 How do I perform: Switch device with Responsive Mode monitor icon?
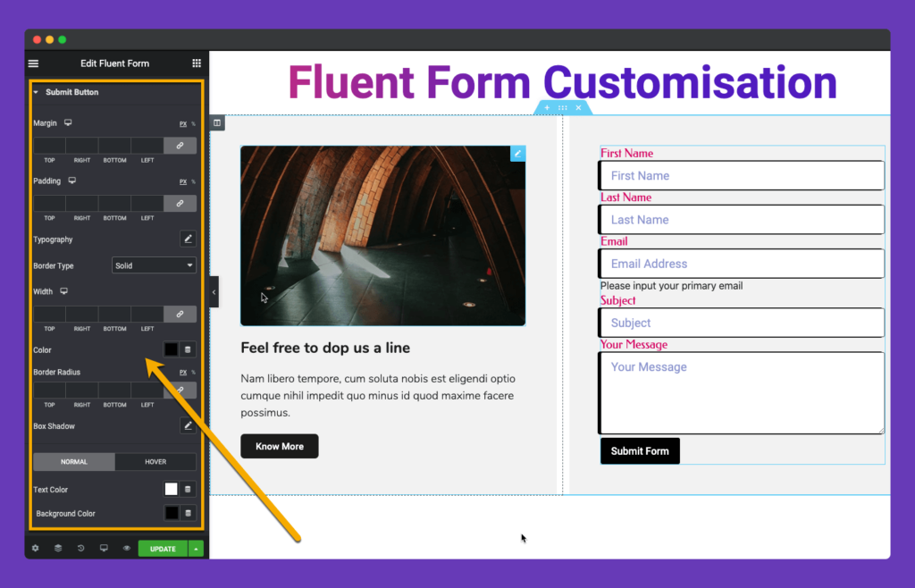[104, 548]
